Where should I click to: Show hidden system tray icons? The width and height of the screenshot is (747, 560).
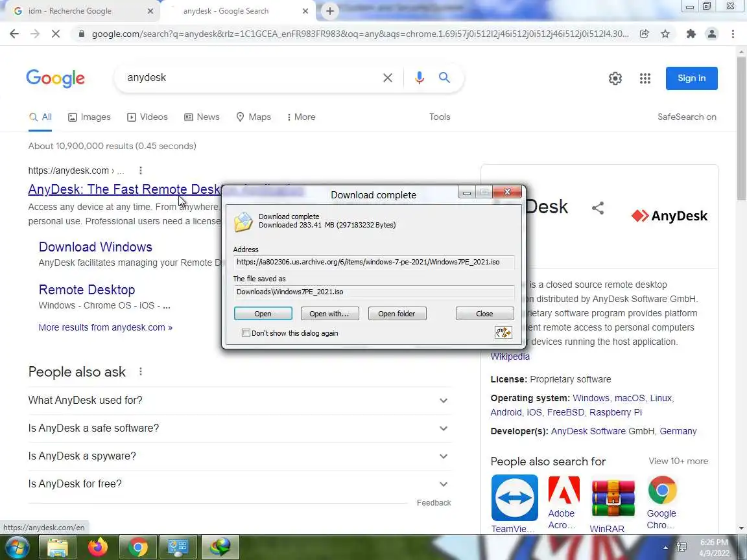pyautogui.click(x=665, y=548)
